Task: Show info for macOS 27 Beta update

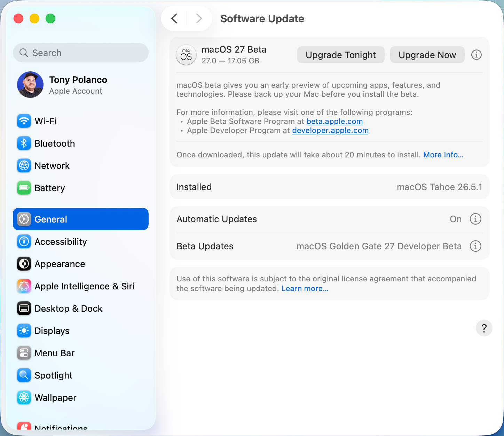Action: pyautogui.click(x=476, y=55)
